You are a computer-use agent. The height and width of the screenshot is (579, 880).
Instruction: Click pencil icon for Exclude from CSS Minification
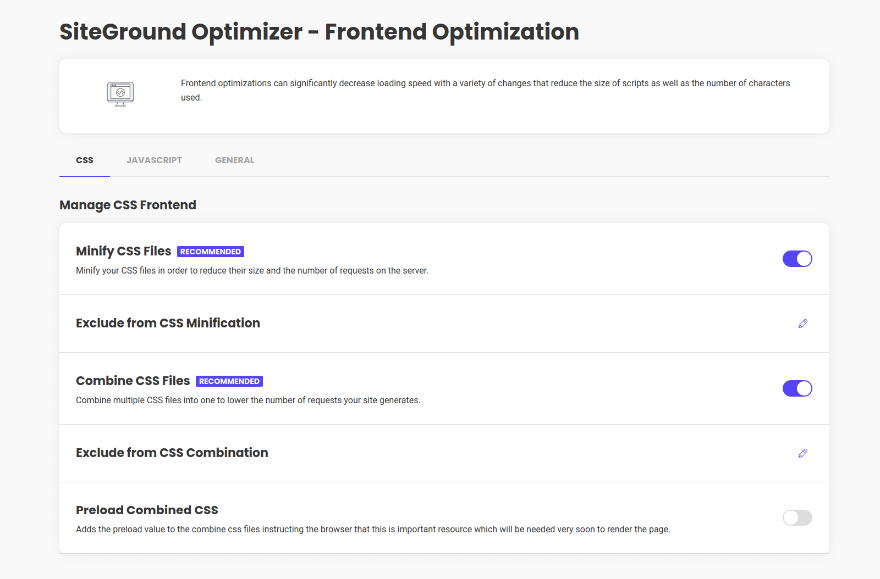802,323
